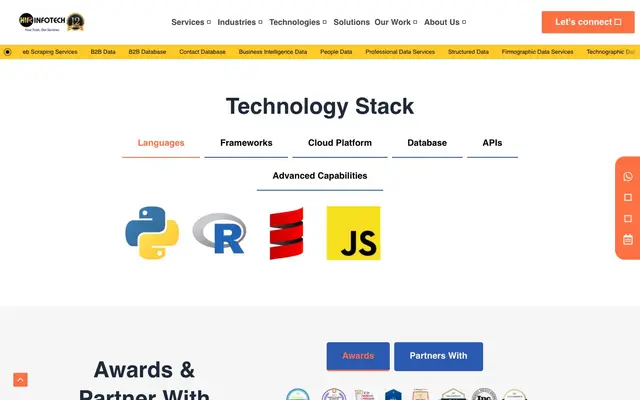Click the orange back-to-top arrow button
Viewport: 640px width, 400px height.
(x=20, y=380)
